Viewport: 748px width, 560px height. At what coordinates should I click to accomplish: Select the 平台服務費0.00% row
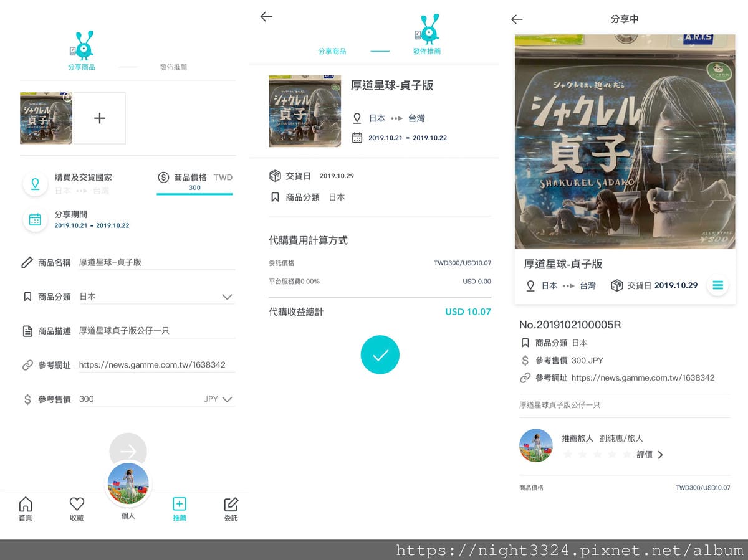coord(380,282)
